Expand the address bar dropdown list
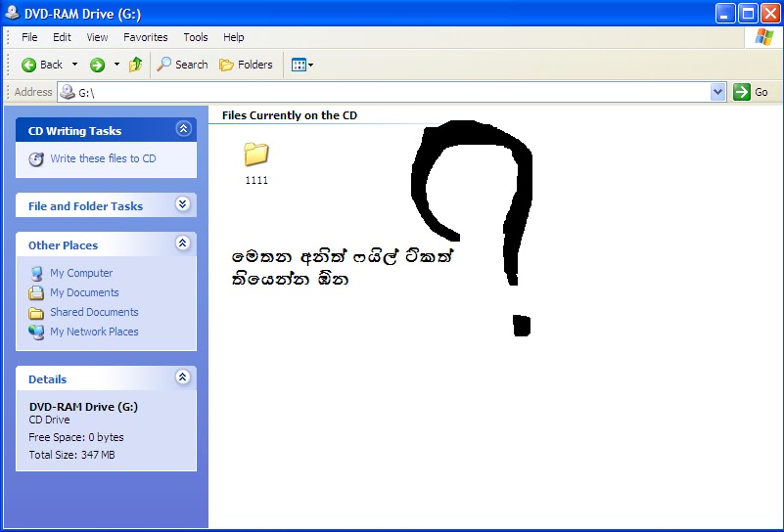This screenshot has width=784, height=532. 718,92
